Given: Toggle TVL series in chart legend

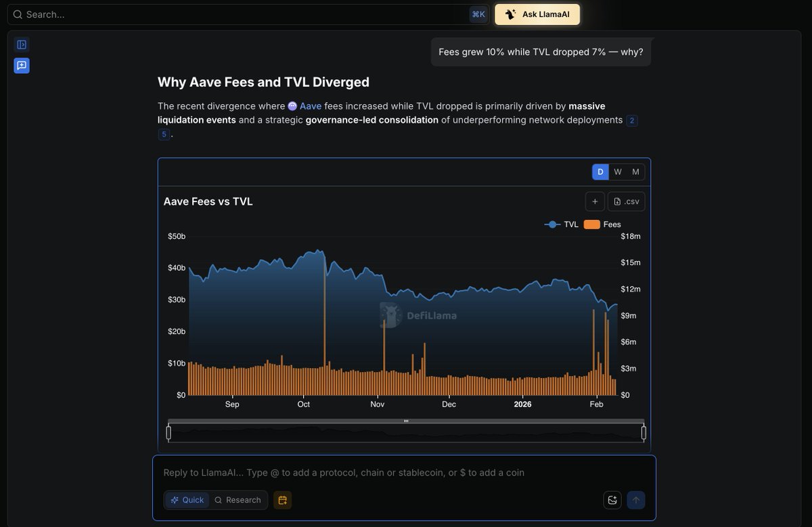Looking at the screenshot, I should click(562, 225).
